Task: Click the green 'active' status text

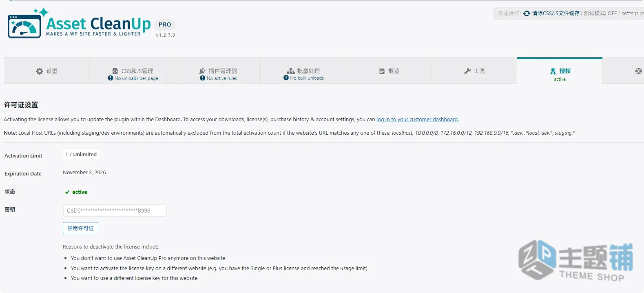Action: tap(80, 192)
